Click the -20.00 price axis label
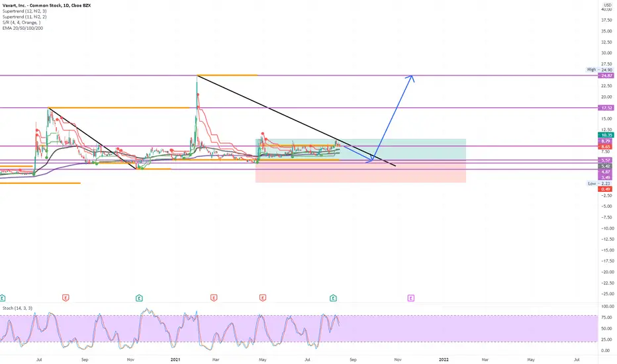 pyautogui.click(x=607, y=272)
